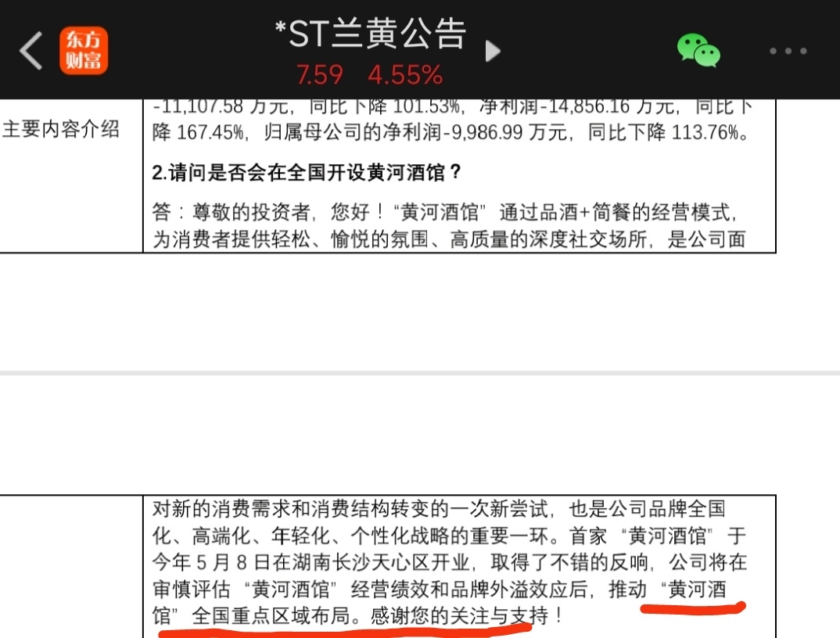Share via the WeChat icon
840x638 pixels.
698,50
